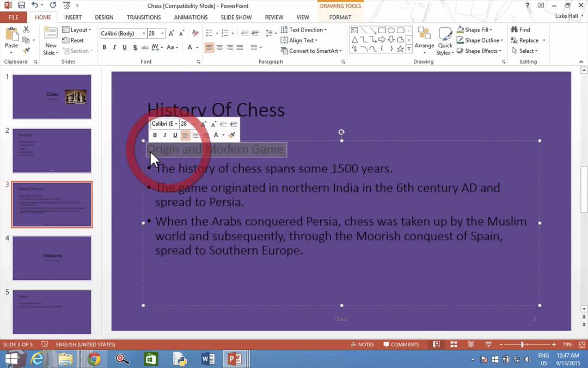Open the font size 28 dropdown in ribbon
588x368 pixels.
pyautogui.click(x=162, y=33)
